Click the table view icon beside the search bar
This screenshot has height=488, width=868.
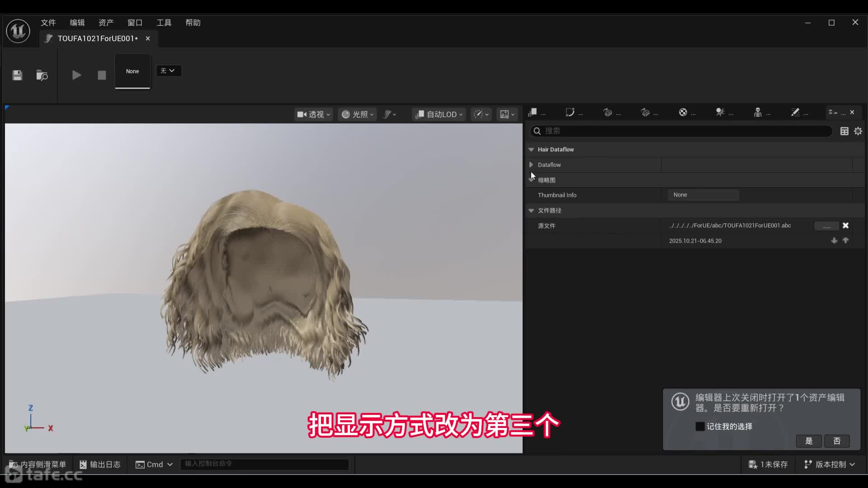point(844,131)
